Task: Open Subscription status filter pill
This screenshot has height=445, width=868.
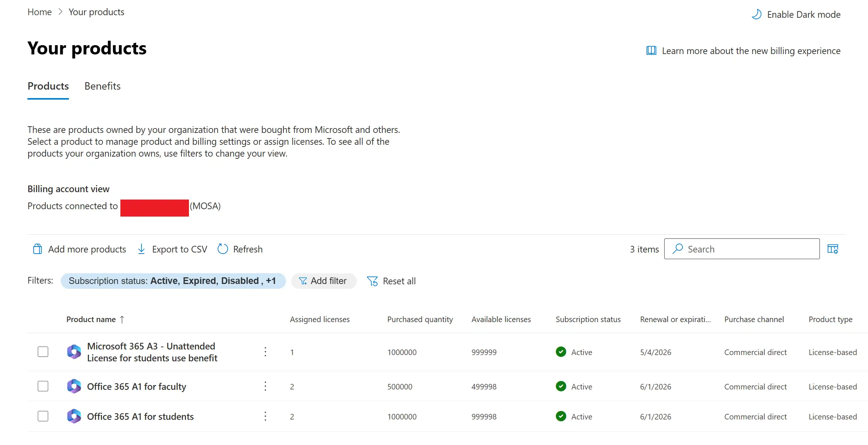Action: (x=173, y=281)
